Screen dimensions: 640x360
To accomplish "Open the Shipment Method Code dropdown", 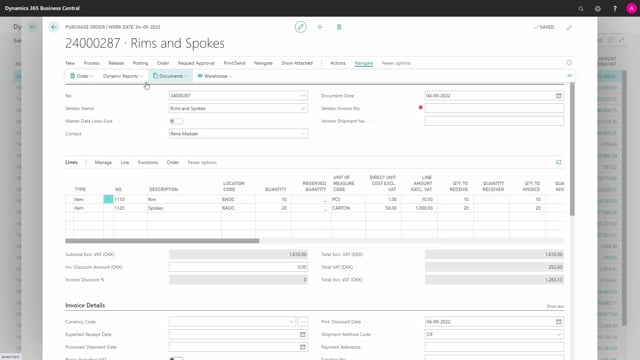I will (559, 334).
